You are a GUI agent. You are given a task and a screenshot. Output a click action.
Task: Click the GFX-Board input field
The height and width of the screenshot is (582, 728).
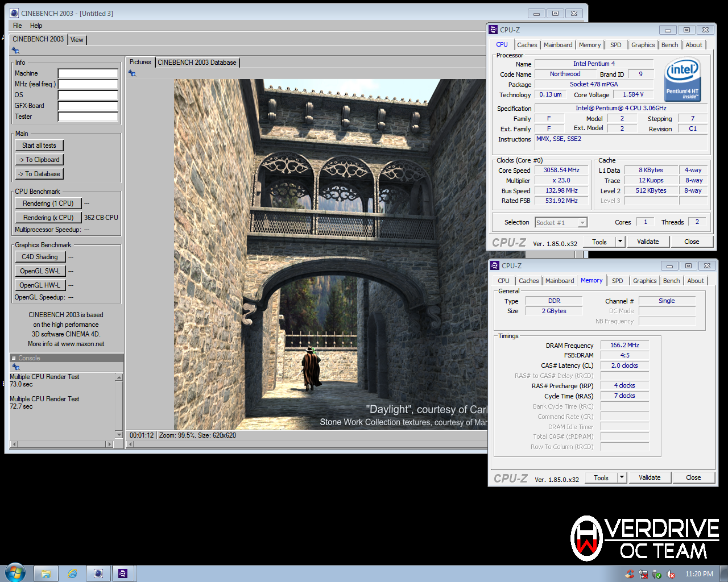[88, 106]
